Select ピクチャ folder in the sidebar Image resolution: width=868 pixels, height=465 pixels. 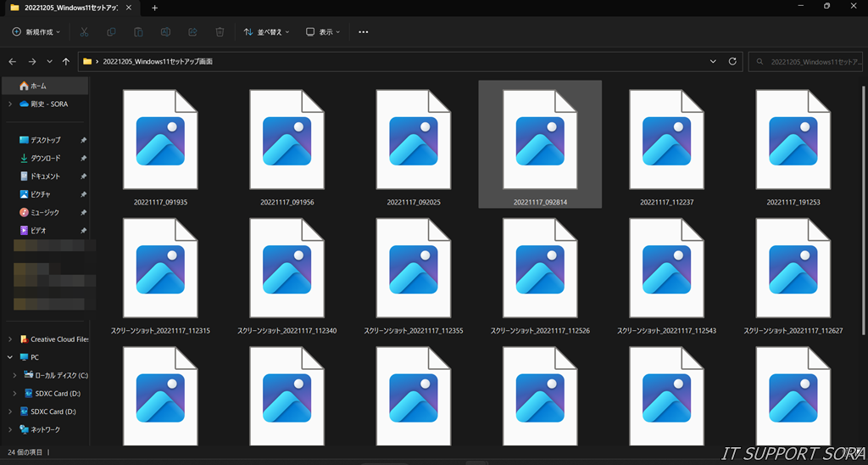pos(40,194)
